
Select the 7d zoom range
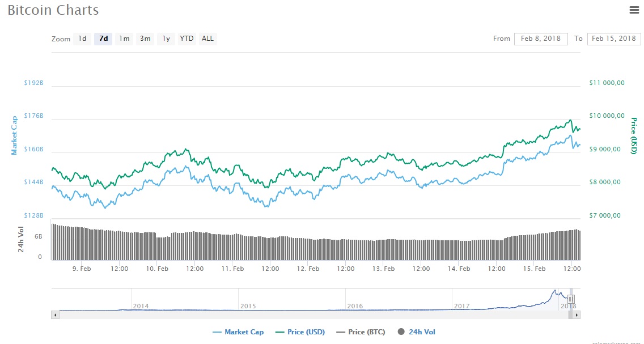103,39
